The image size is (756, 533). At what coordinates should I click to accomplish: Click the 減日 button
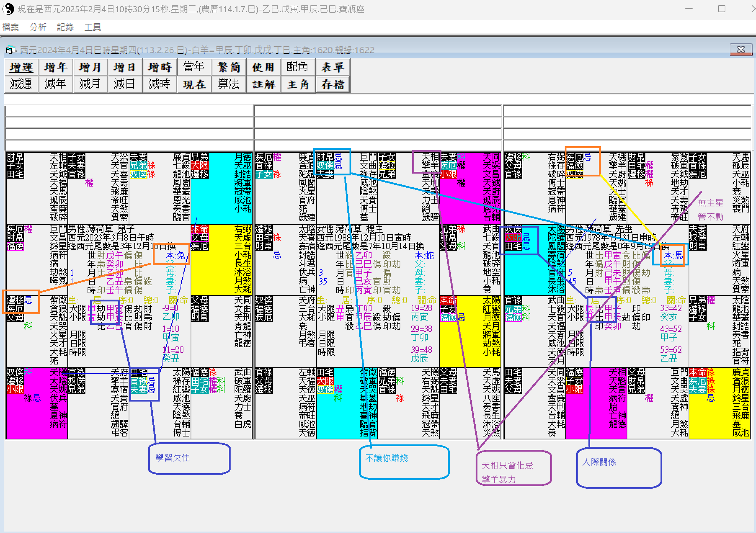click(125, 84)
